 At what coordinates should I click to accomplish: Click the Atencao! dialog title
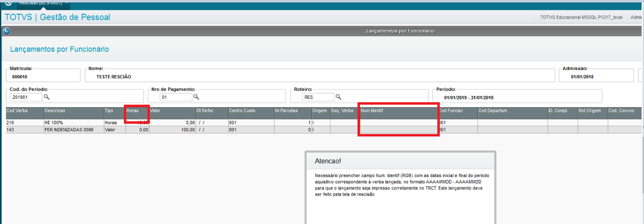click(x=328, y=161)
